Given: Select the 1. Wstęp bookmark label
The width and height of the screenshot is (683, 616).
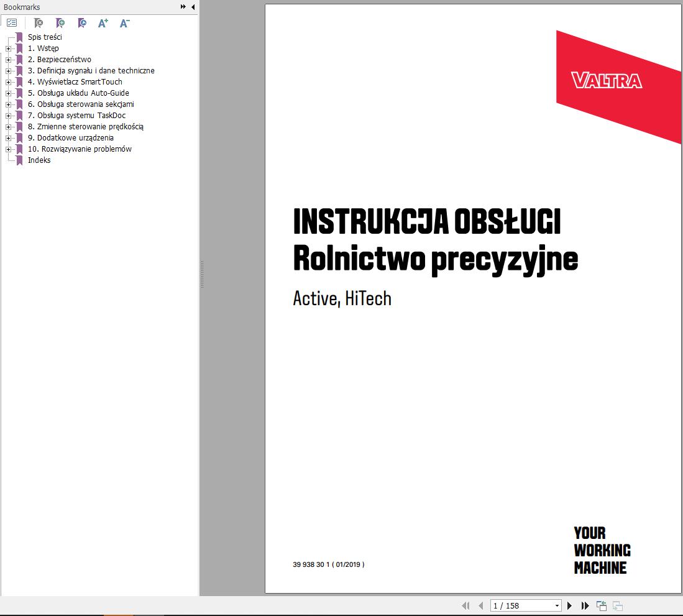Looking at the screenshot, I should click(43, 48).
